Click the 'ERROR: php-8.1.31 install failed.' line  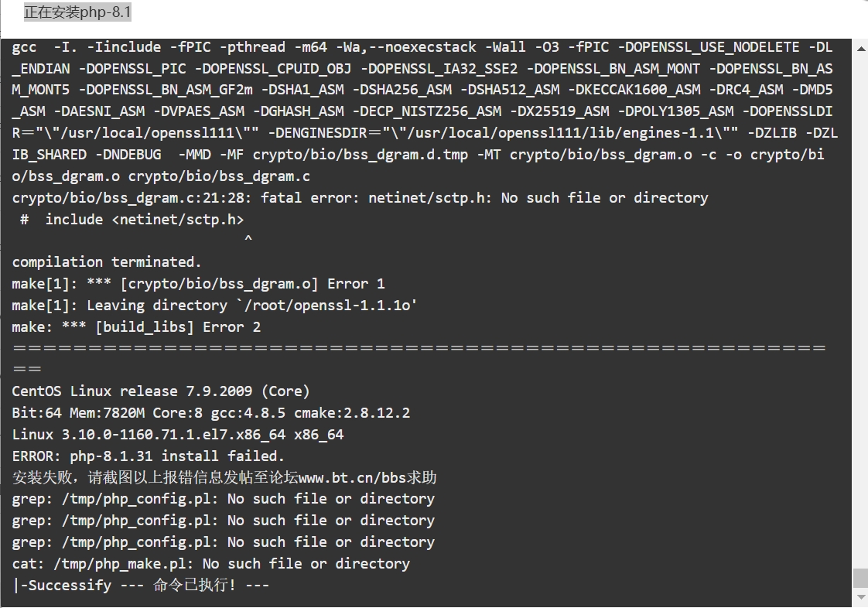(x=149, y=456)
